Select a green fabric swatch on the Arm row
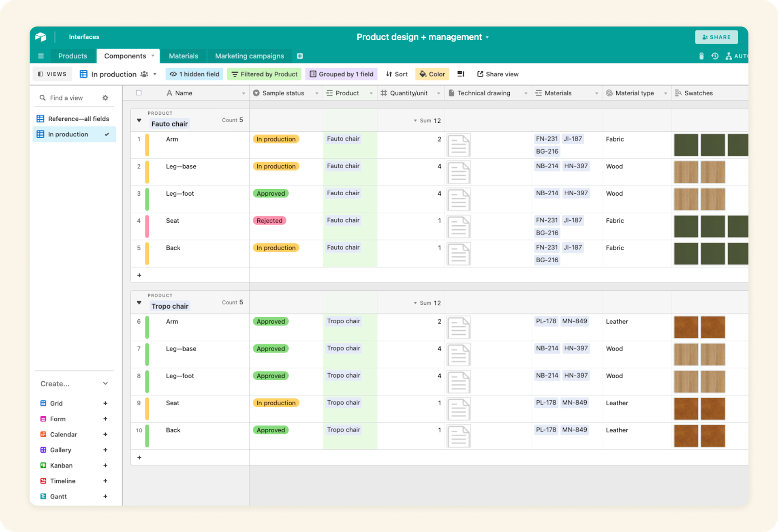The width and height of the screenshot is (778, 532). click(686, 145)
